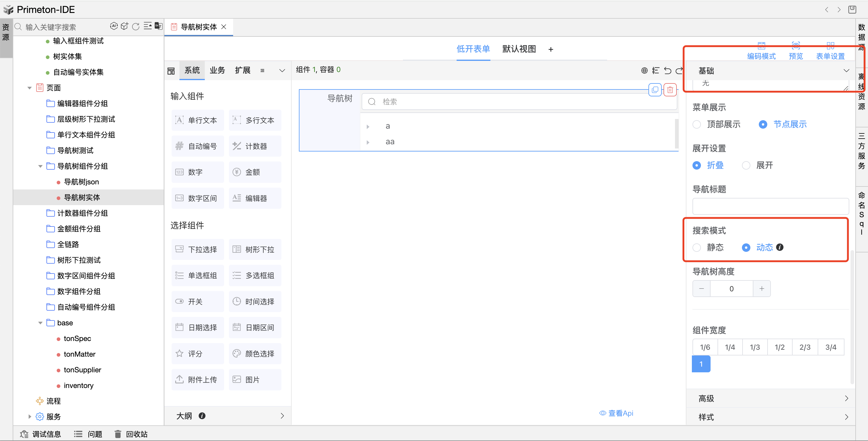Image resolution: width=868 pixels, height=441 pixels.
Task: Click the 导航标题 input field
Action: pos(770,206)
